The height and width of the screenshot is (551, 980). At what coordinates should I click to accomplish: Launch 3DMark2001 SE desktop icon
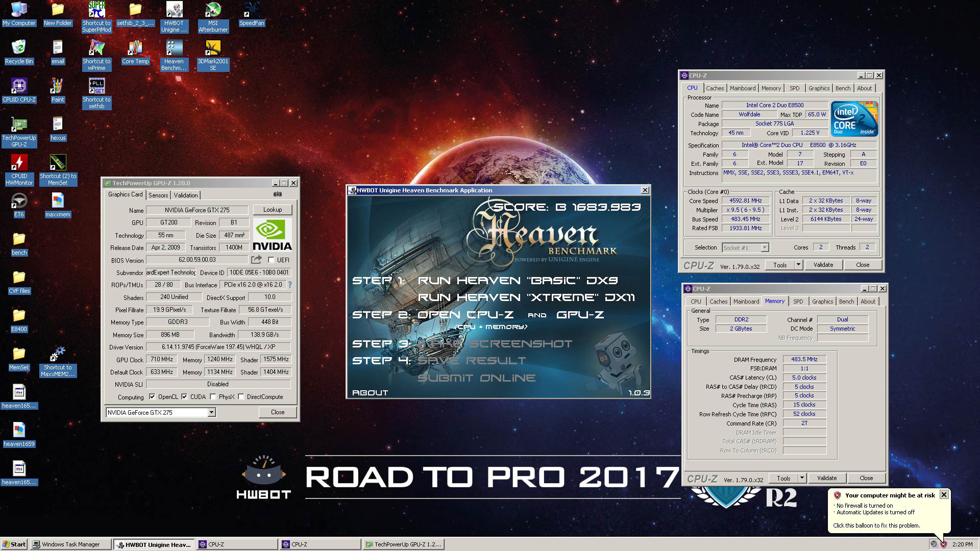(213, 55)
